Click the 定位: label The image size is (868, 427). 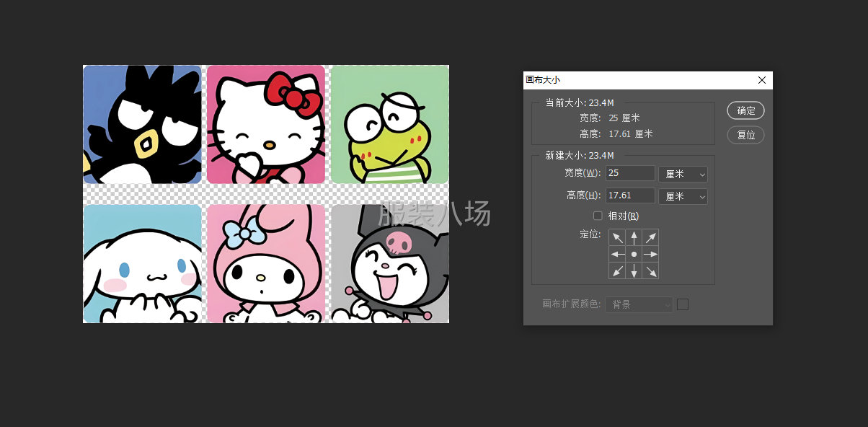[x=590, y=234]
